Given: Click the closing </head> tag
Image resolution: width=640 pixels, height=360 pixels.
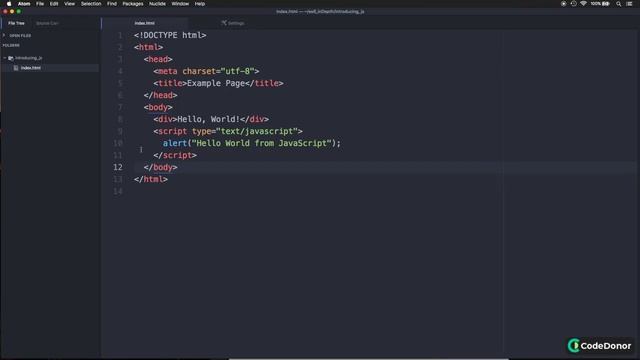Looking at the screenshot, I should pos(160,95).
